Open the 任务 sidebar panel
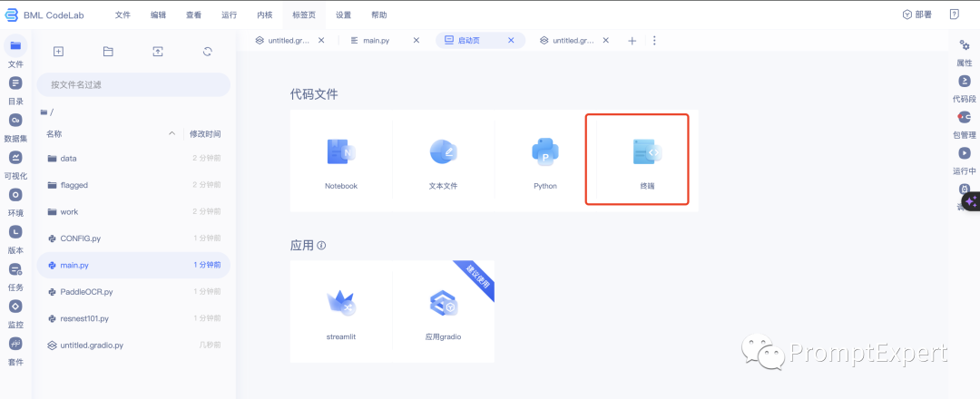This screenshot has height=399, width=980. pos(15,276)
